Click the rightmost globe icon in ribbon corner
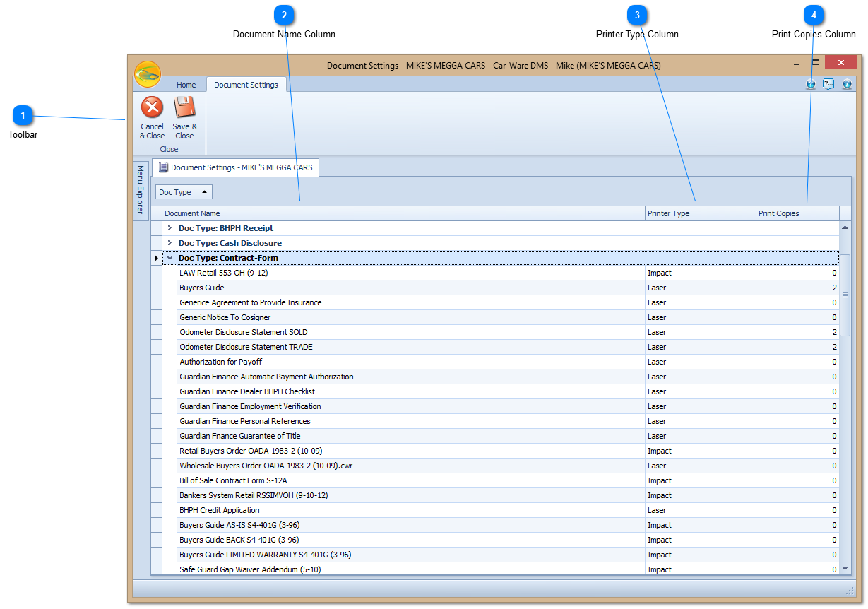The image size is (868, 609). [x=847, y=84]
